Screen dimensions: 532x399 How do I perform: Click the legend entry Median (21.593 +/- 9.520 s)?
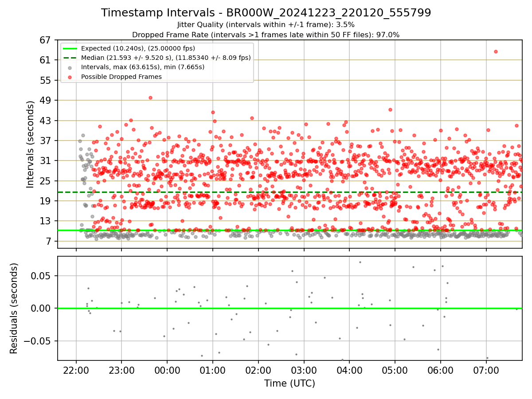(x=166, y=58)
